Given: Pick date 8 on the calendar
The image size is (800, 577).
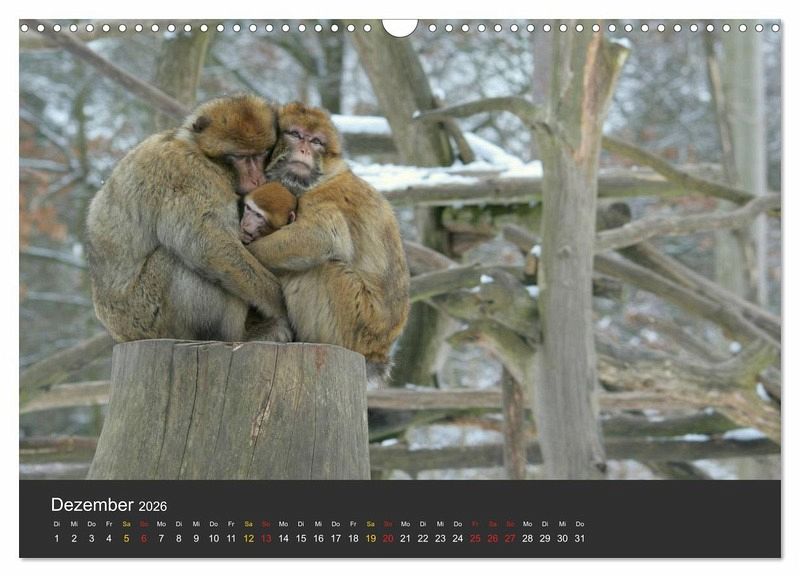Looking at the screenshot, I should click(179, 538).
